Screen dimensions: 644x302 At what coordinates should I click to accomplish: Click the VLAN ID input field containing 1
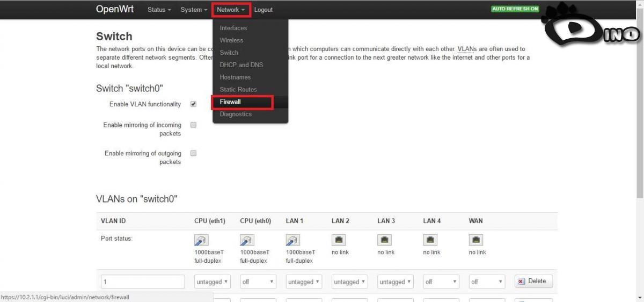tap(143, 282)
